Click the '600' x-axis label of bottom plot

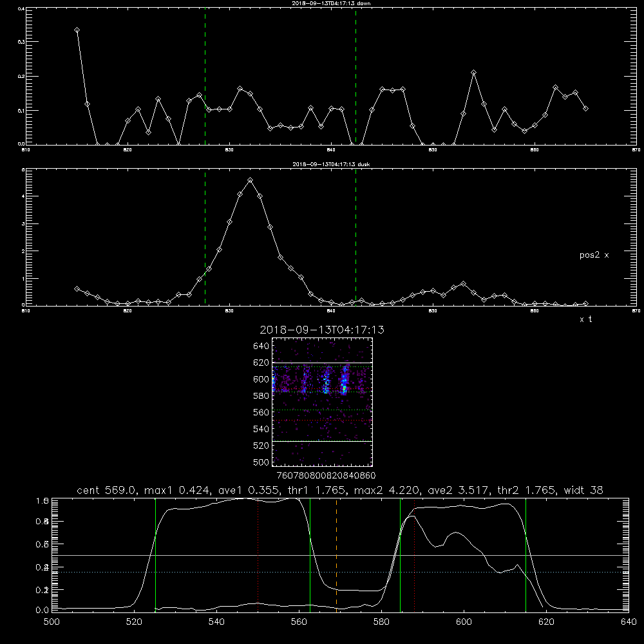pos(464,622)
